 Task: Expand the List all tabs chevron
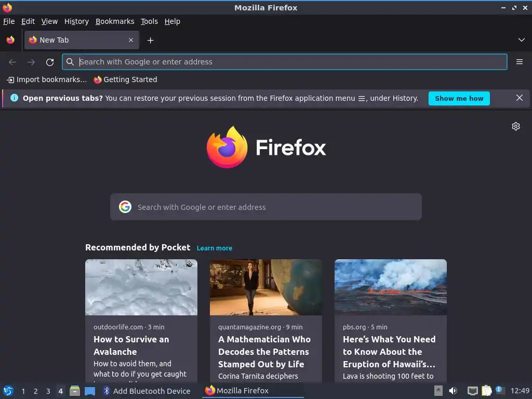point(522,40)
